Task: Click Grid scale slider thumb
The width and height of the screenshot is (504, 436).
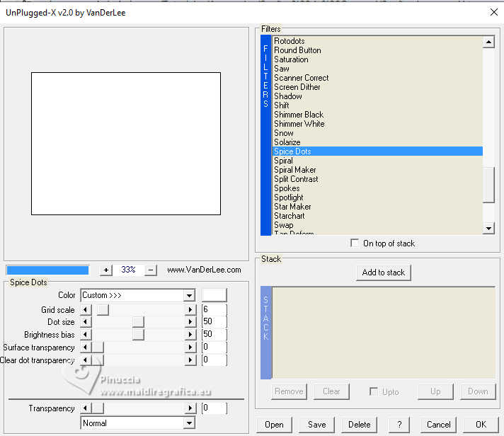Action: [x=103, y=310]
